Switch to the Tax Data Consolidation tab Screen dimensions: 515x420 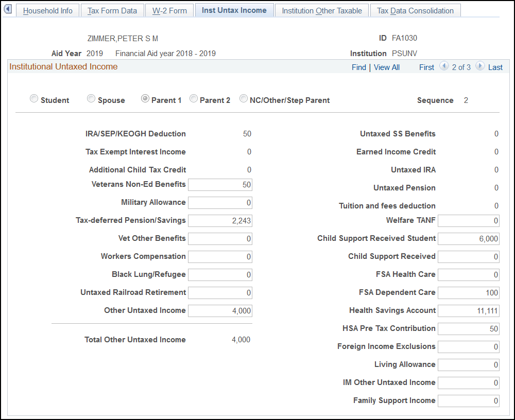[415, 10]
